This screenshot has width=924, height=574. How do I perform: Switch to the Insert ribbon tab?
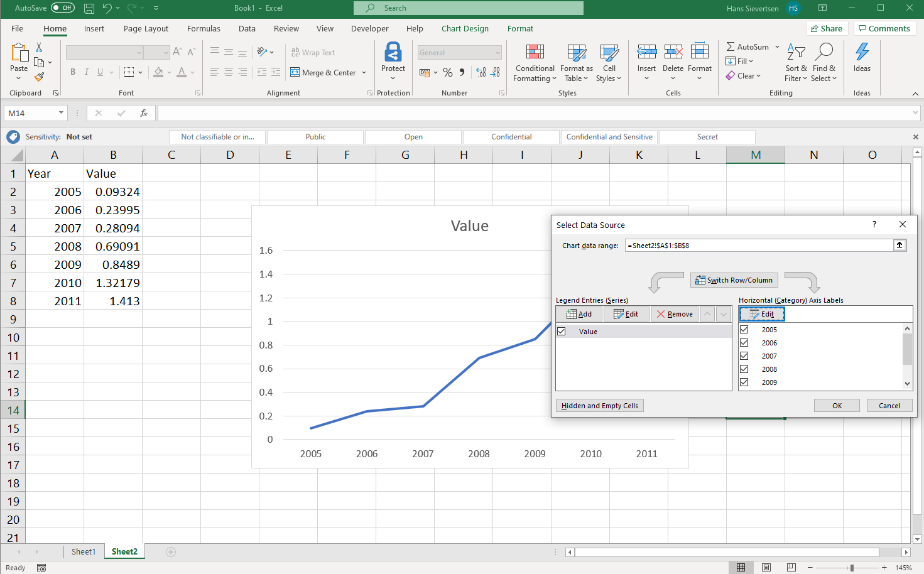(94, 28)
